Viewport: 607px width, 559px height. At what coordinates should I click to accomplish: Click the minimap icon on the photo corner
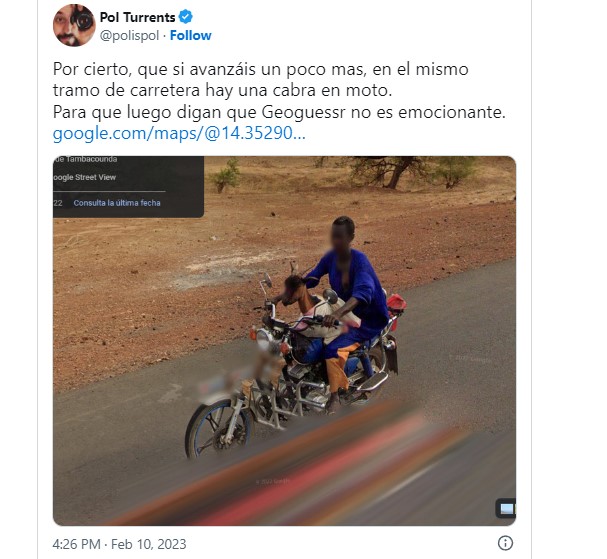(x=506, y=508)
